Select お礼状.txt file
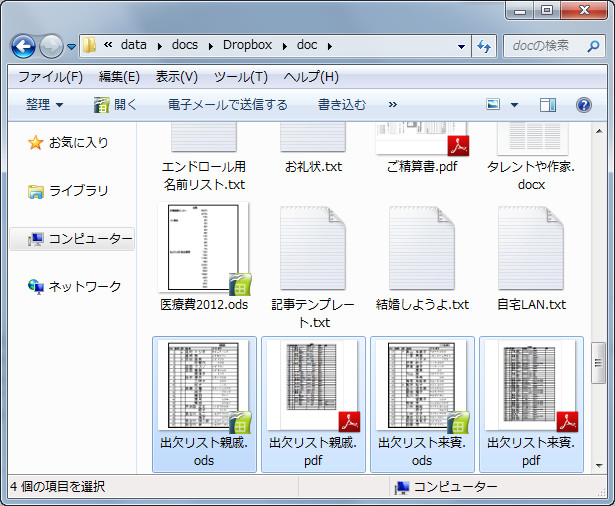The height and width of the screenshot is (506, 615). [x=313, y=149]
